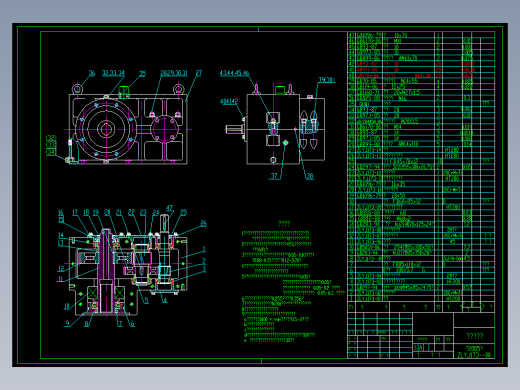Click section view callout number 10
This screenshot has height=390, width=520.
(x=67, y=306)
